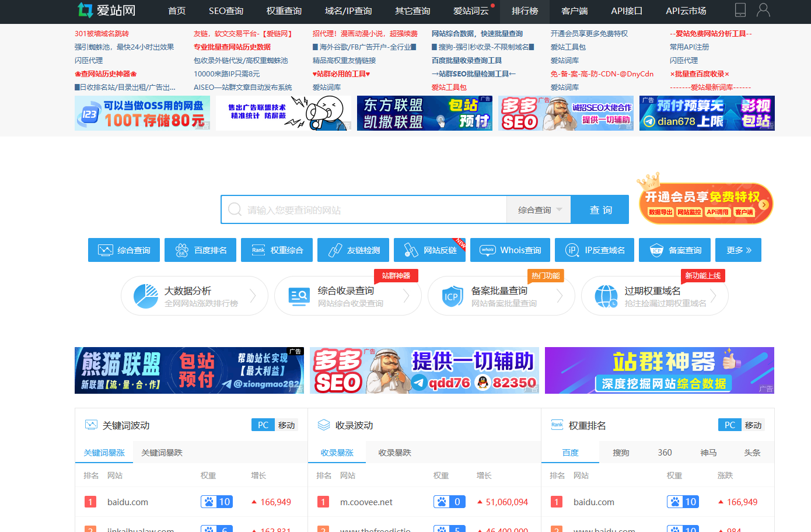Viewport: 811px width, 532px height.
Task: Click the chevron on 综合收录查询 card
Action: click(x=406, y=296)
